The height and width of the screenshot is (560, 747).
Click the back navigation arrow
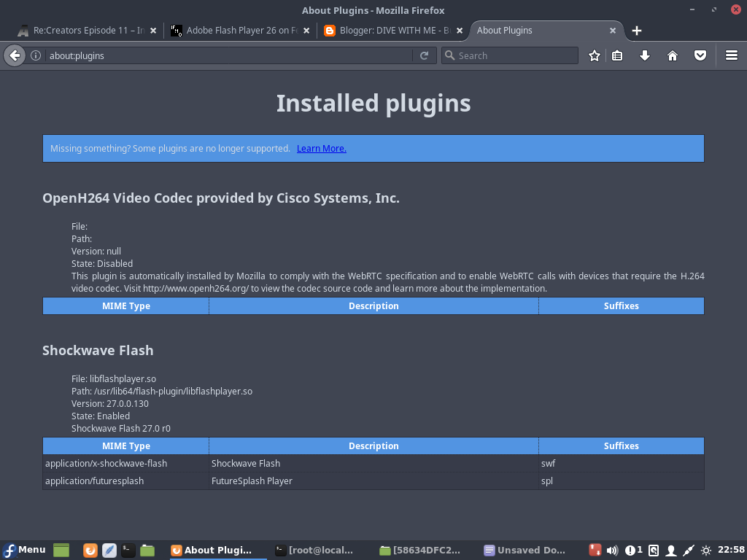(x=15, y=55)
